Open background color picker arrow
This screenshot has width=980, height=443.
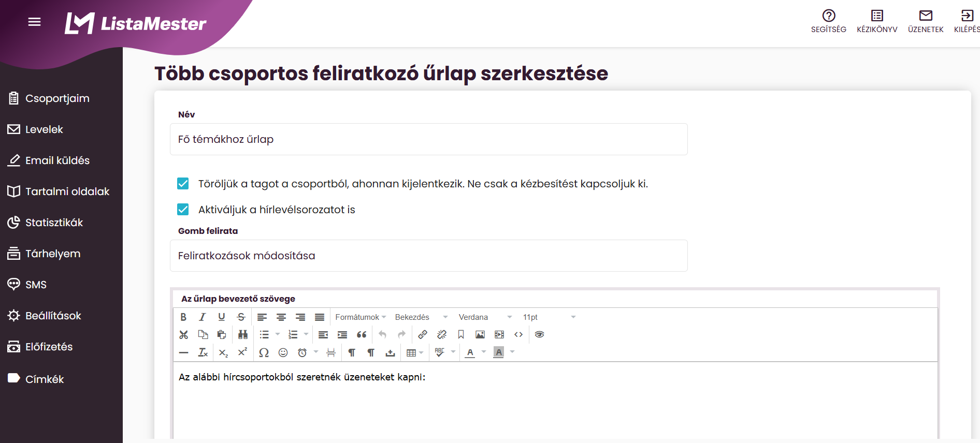pyautogui.click(x=512, y=352)
